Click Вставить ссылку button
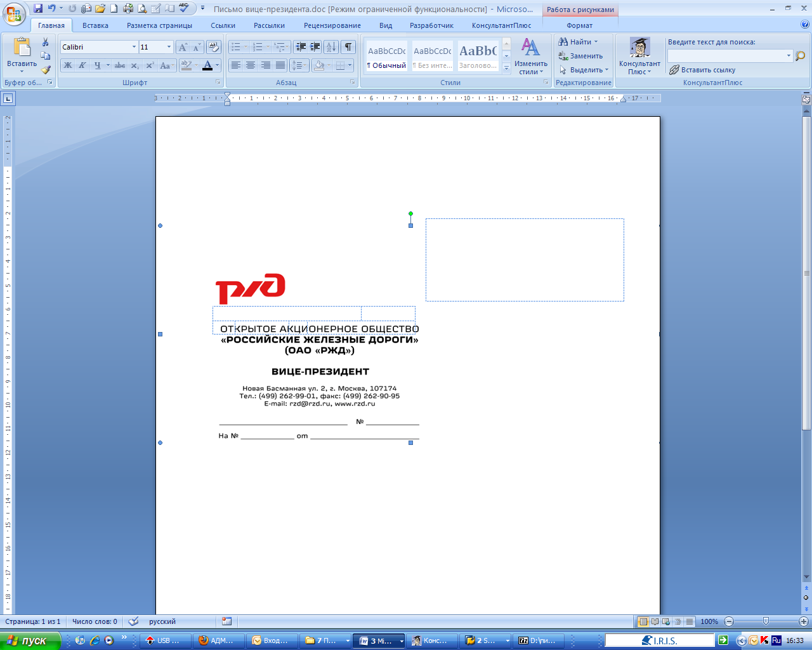Screen dimensions: 812x650 702,70
